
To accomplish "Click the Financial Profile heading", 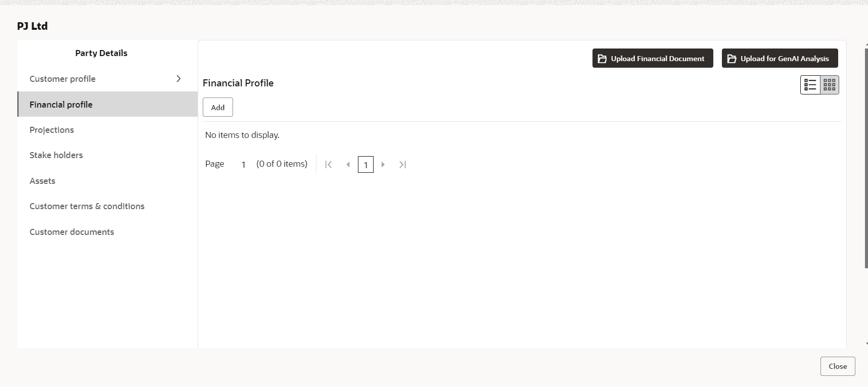I will pyautogui.click(x=238, y=83).
